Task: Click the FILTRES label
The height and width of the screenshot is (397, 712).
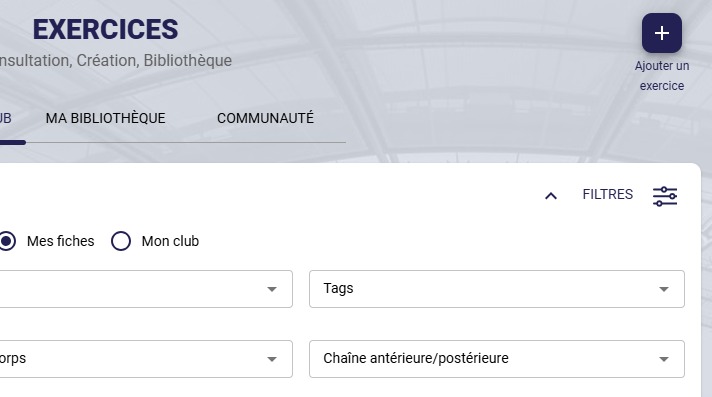Action: [608, 194]
